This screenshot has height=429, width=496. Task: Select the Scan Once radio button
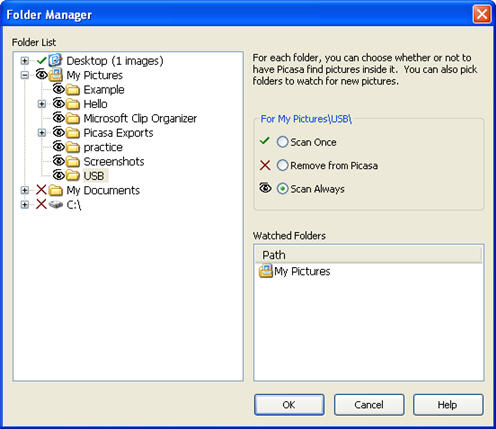(282, 142)
